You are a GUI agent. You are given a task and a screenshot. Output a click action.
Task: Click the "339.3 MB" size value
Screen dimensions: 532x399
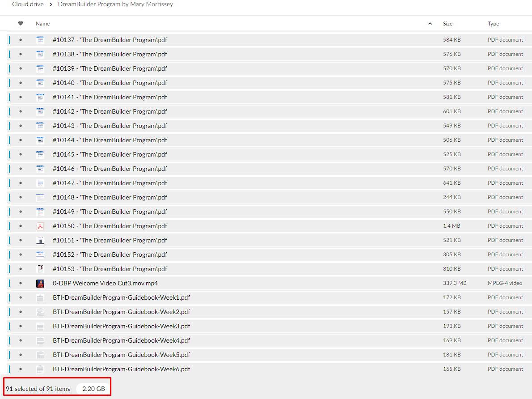455,283
